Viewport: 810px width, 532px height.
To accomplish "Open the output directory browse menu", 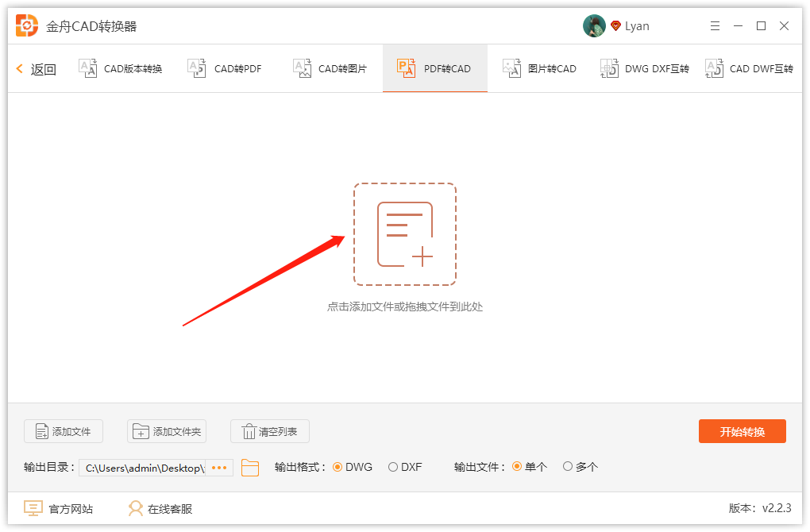I will (218, 468).
